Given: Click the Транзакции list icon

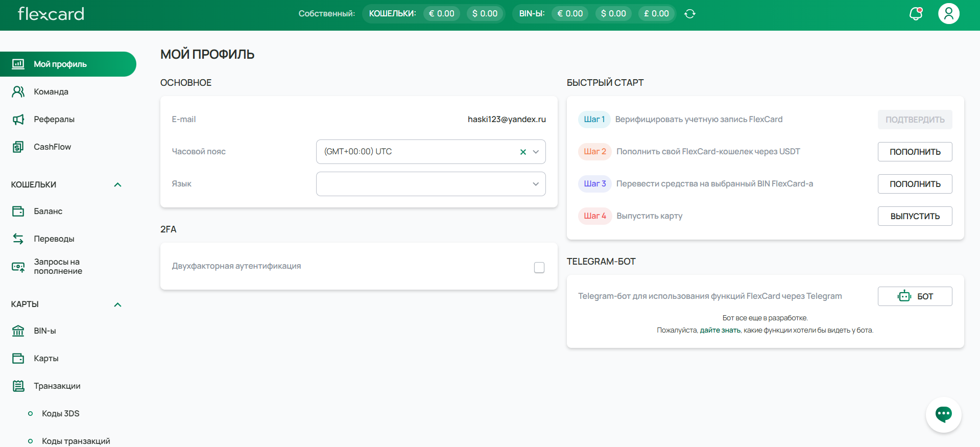Looking at the screenshot, I should (18, 386).
